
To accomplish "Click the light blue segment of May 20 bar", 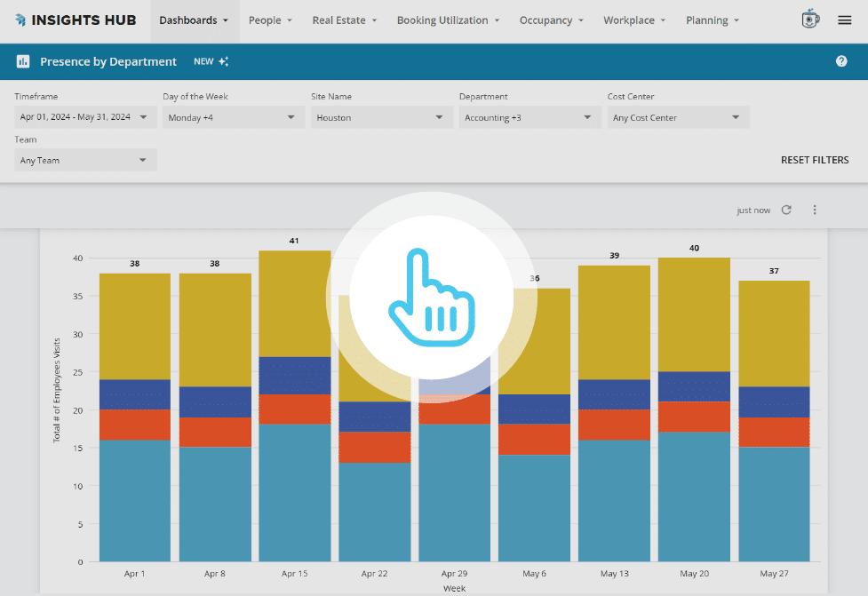I will tap(694, 496).
